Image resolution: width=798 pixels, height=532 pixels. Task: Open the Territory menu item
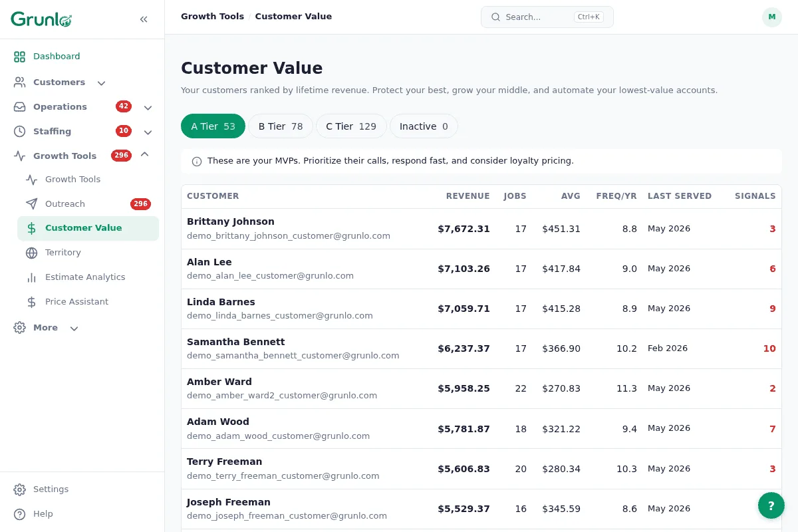pyautogui.click(x=88, y=253)
